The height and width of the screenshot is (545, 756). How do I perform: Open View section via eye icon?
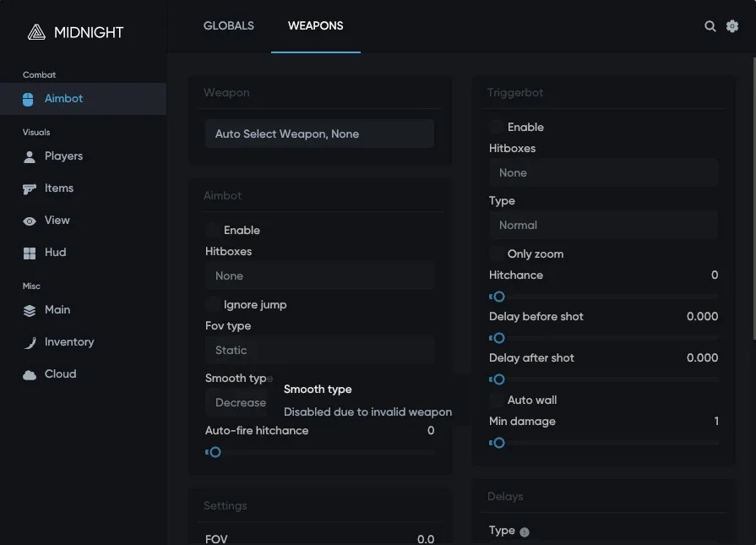(x=30, y=221)
